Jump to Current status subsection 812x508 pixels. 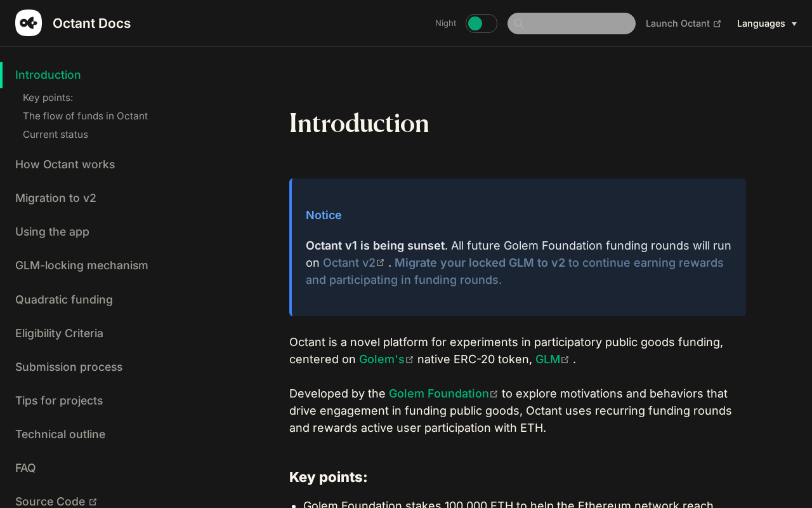coord(55,135)
